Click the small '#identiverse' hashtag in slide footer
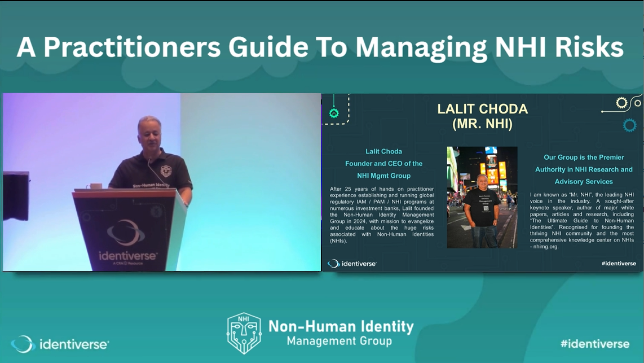Screen dimensions: 644x363 coord(619,263)
